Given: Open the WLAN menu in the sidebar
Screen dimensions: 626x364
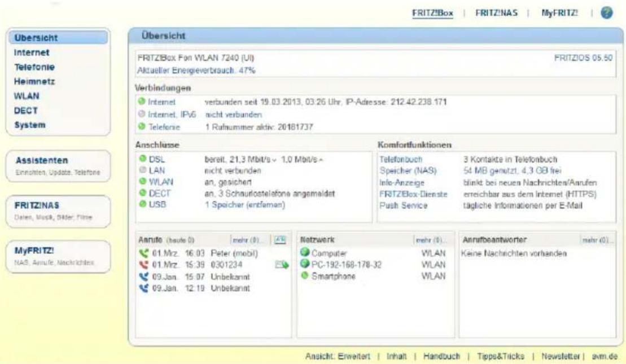Looking at the screenshot, I should click(x=27, y=96).
